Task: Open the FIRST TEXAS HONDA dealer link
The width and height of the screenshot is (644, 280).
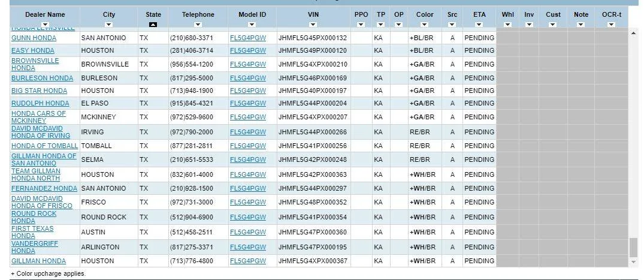Action: coord(32,232)
